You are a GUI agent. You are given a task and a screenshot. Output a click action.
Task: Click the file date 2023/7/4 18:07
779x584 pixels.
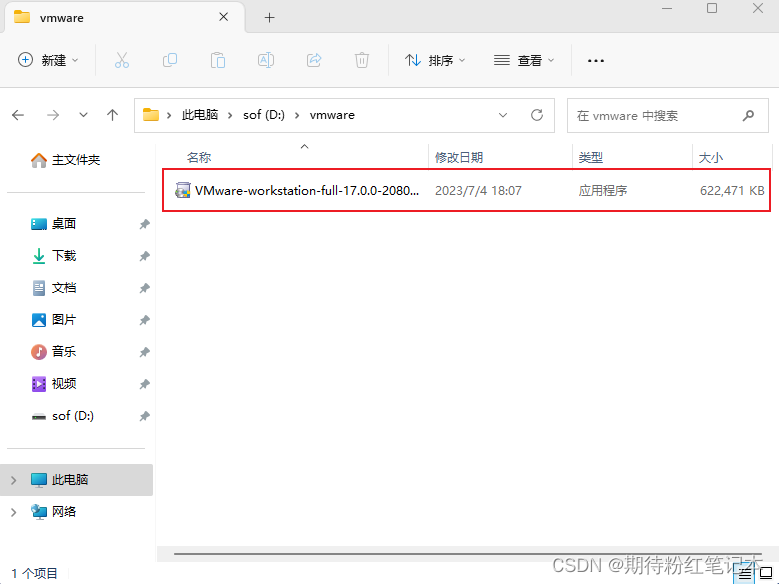tap(478, 191)
